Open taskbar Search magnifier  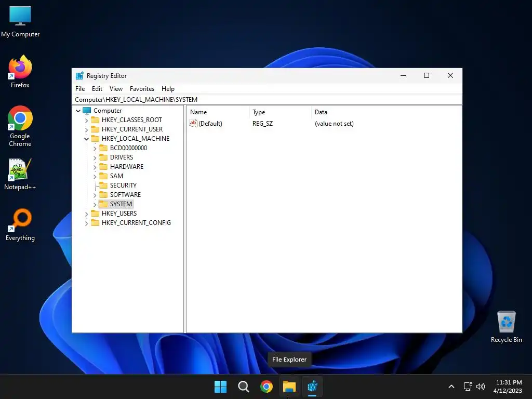click(x=243, y=387)
